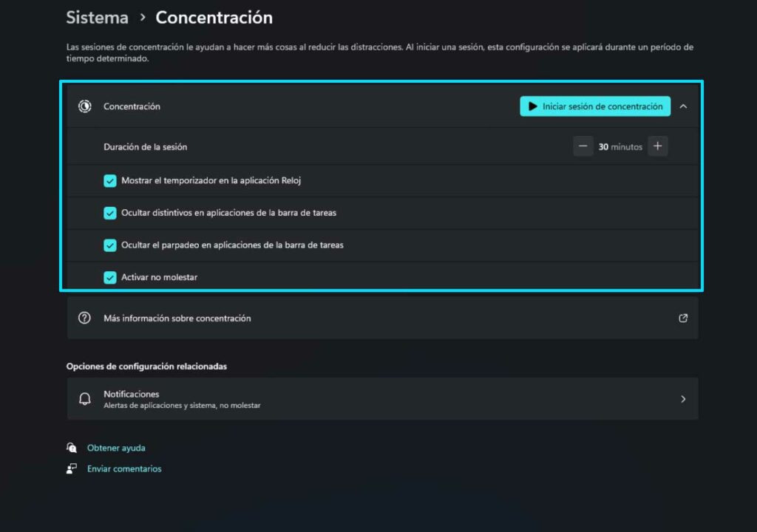Click the Notificaciones bell icon

85,399
